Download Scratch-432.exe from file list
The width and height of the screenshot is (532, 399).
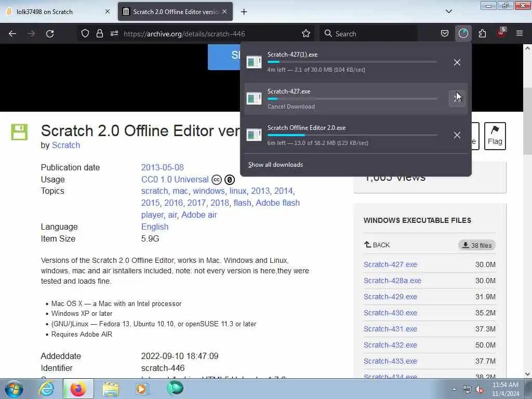click(390, 345)
